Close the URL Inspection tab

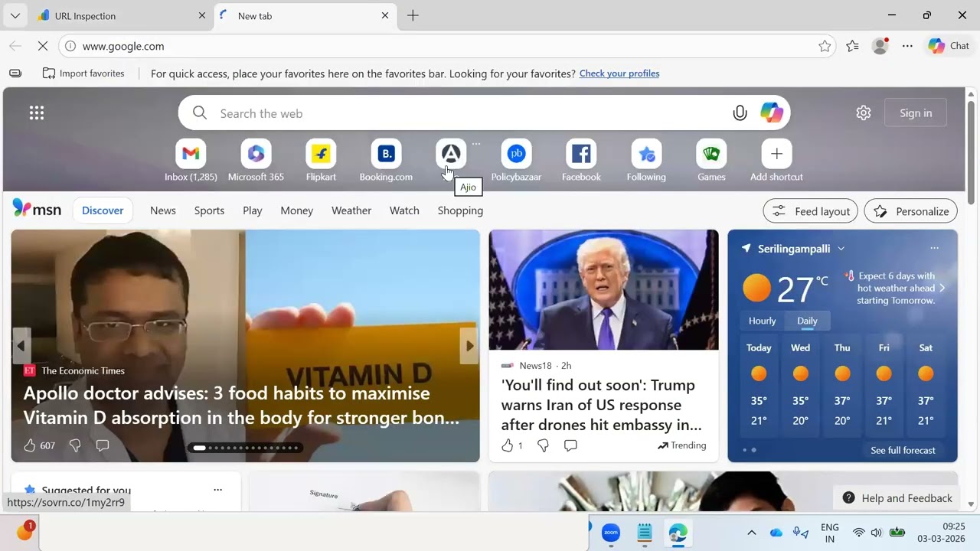202,15
